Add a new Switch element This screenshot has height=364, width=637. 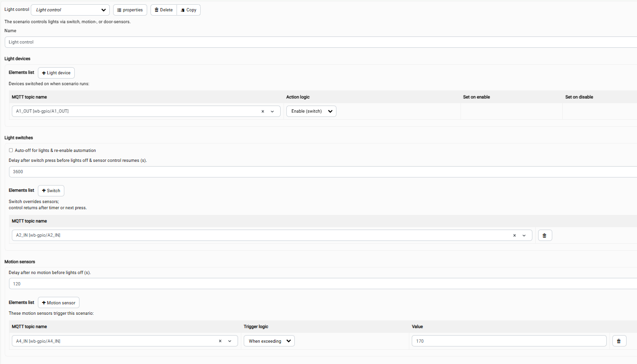pyautogui.click(x=51, y=191)
